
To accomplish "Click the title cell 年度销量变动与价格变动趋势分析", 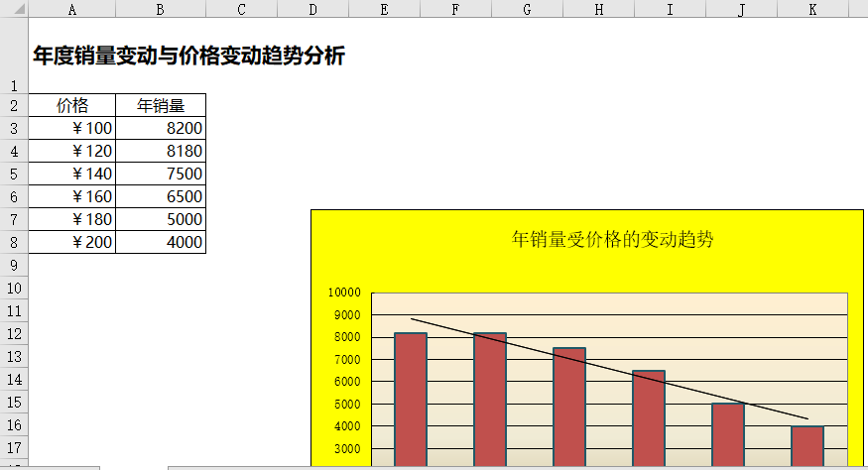I will (188, 57).
